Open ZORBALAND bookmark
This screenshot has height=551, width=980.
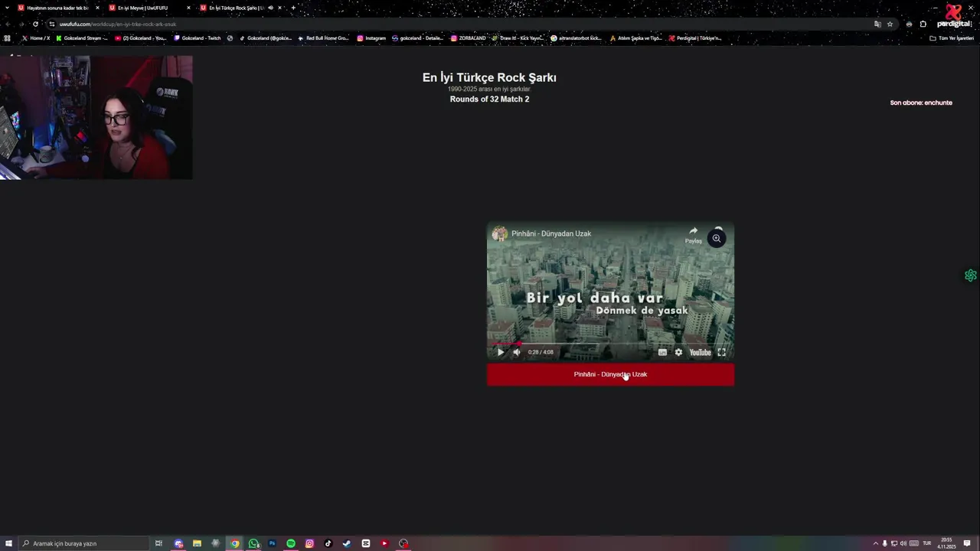469,38
